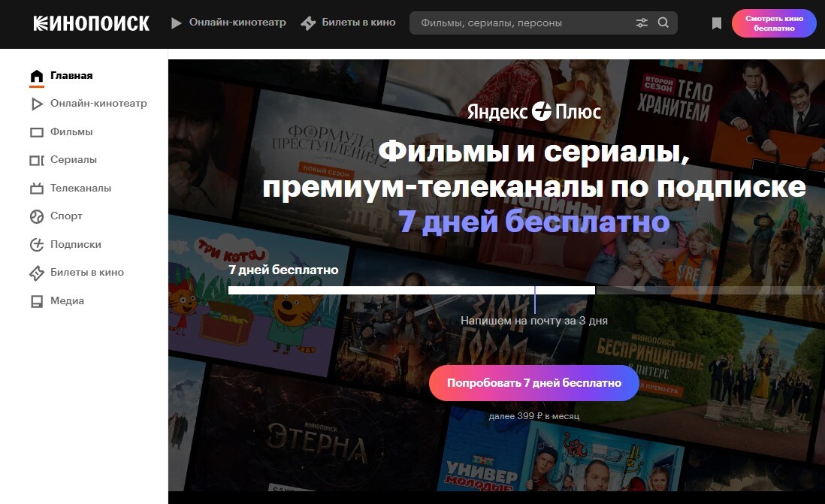Open Спорт in the sidebar
This screenshot has height=504, width=825.
point(66,216)
